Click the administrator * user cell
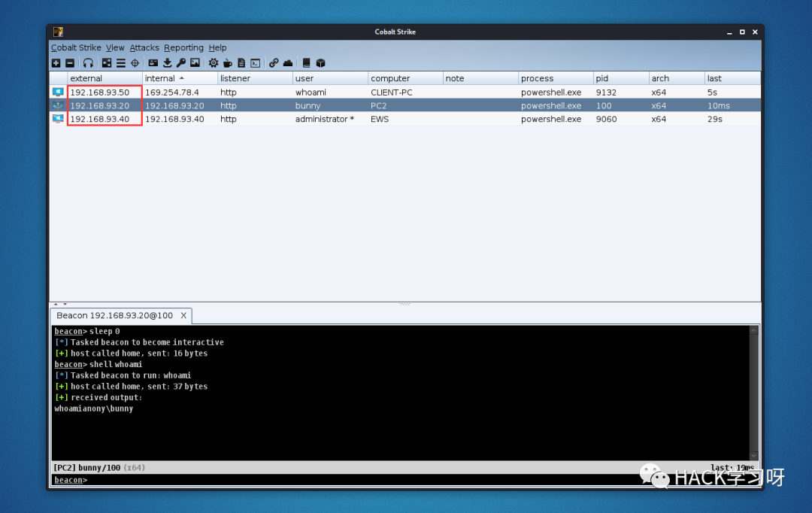This screenshot has width=812, height=513. click(x=325, y=119)
